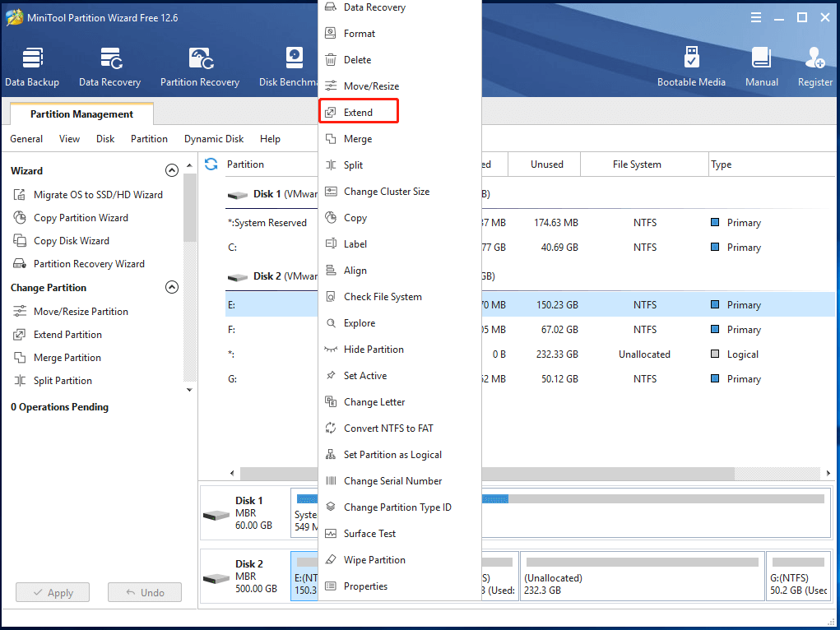The width and height of the screenshot is (840, 630).
Task: Click Split Partition in the sidebar
Action: click(x=53, y=380)
